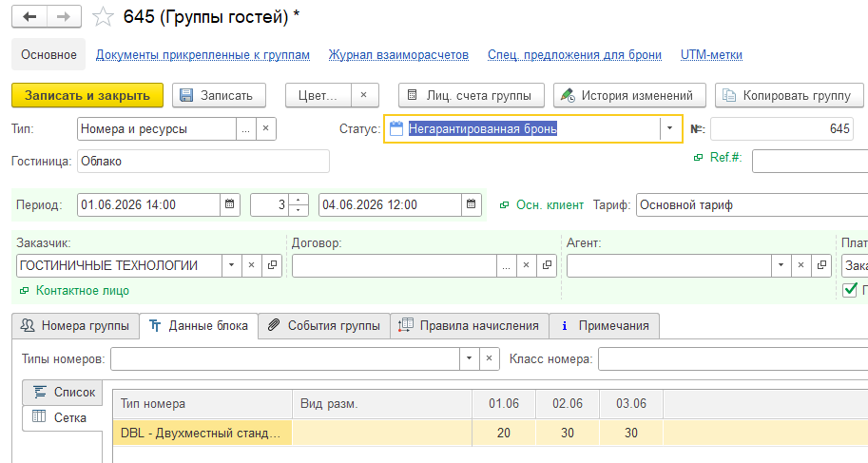Open Лиц. счета группы

click(472, 95)
